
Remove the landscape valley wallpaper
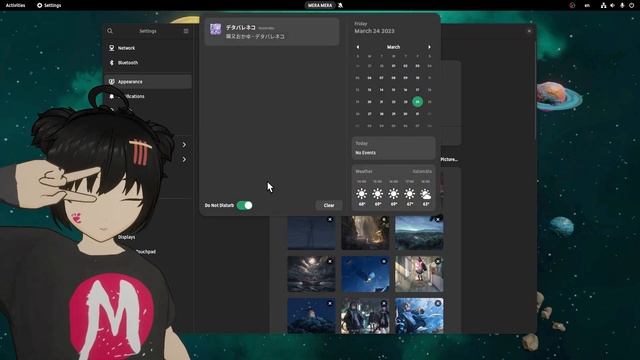tap(438, 220)
